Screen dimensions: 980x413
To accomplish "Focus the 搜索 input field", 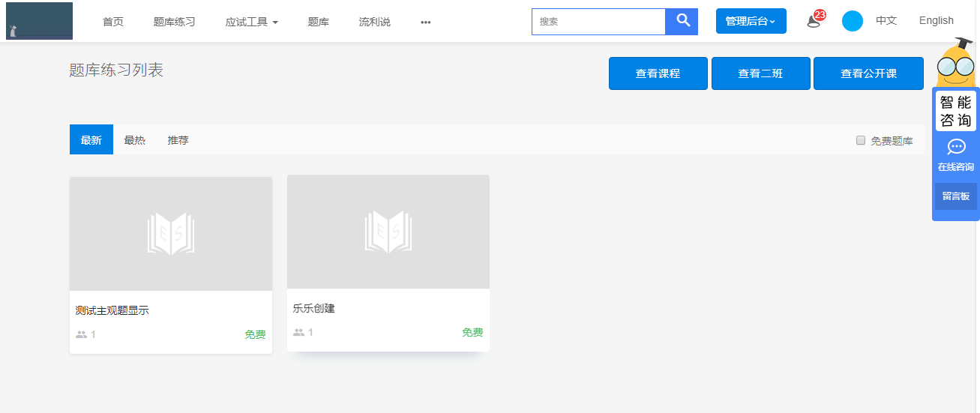I will [598, 22].
